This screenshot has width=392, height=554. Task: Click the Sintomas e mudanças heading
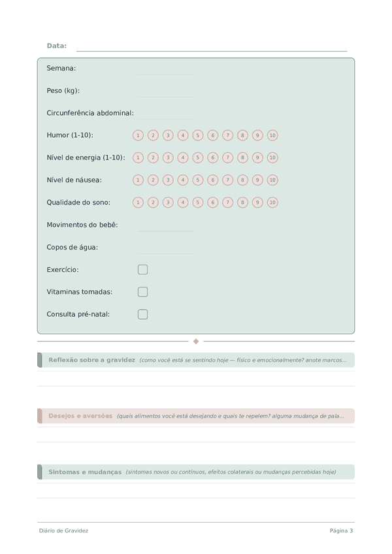click(x=85, y=472)
